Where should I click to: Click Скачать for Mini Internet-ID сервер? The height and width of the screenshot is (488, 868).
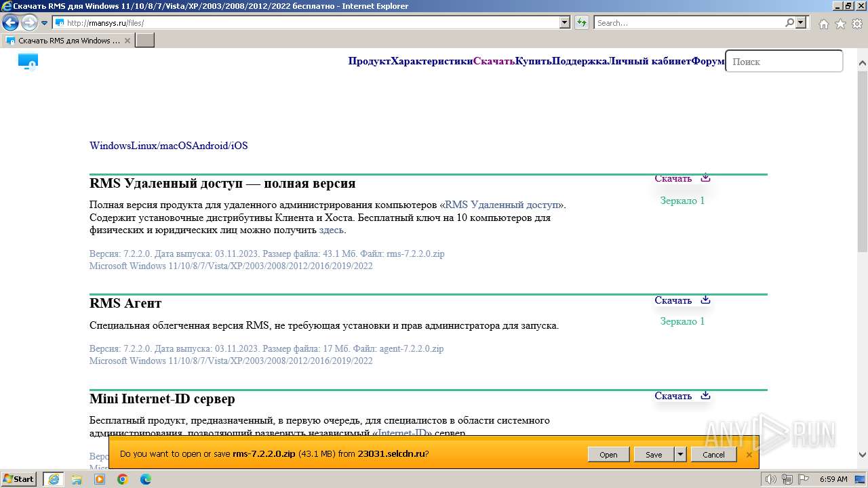673,396
